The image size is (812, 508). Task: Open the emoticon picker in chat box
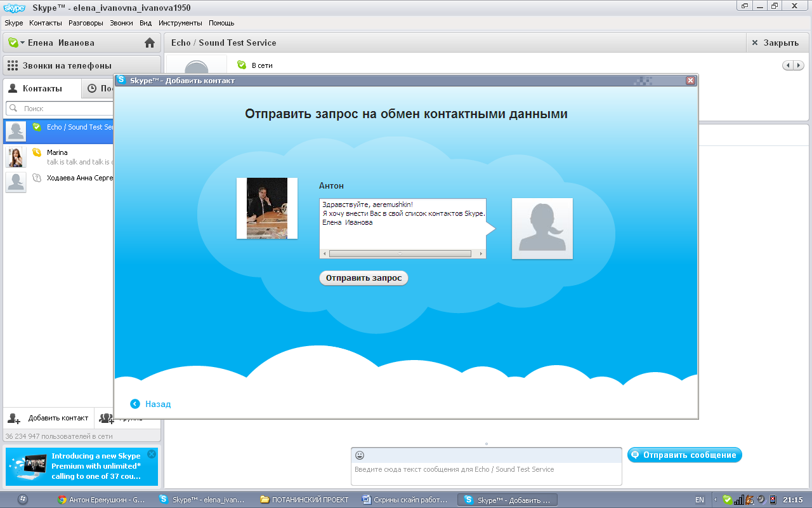point(360,455)
